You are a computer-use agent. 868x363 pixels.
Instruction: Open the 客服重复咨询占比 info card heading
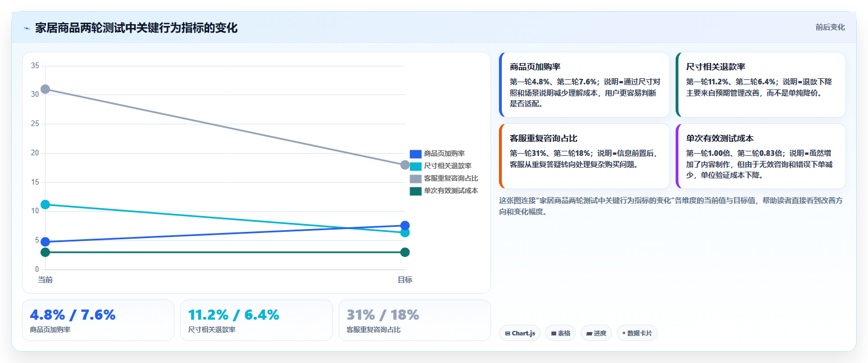click(x=543, y=138)
